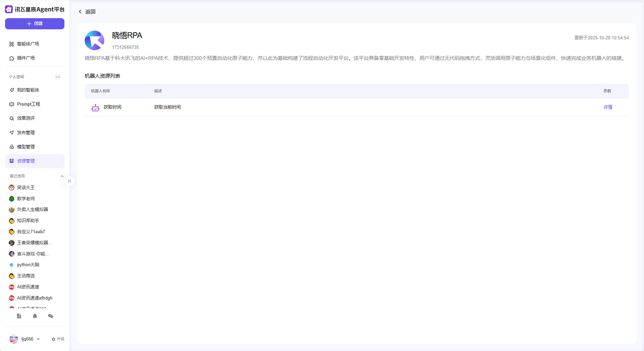Click the WeChat icon in sidebar footer
This screenshot has height=351, width=644.
coord(50,316)
